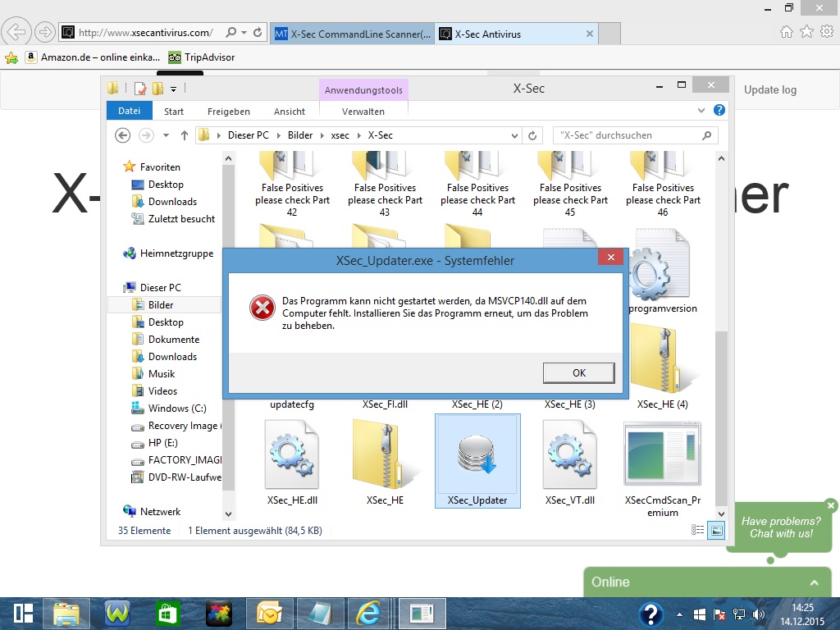The width and height of the screenshot is (840, 630).
Task: Select Videos under Dieser PC
Action: [x=154, y=390]
